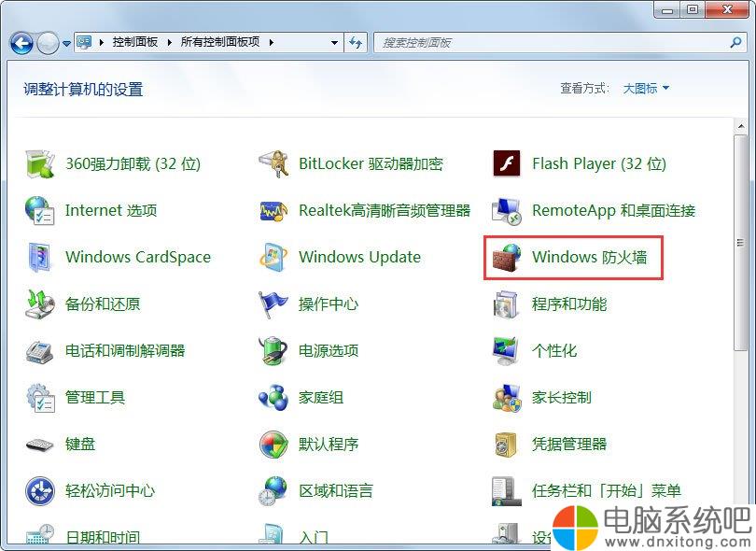Click the Windows Update icon
Screen dimensions: 756x551
coord(273,257)
